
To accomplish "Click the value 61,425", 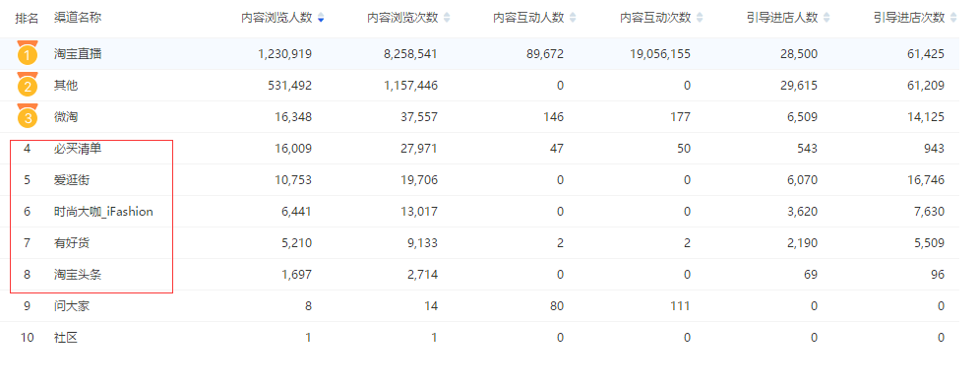I will 926,54.
